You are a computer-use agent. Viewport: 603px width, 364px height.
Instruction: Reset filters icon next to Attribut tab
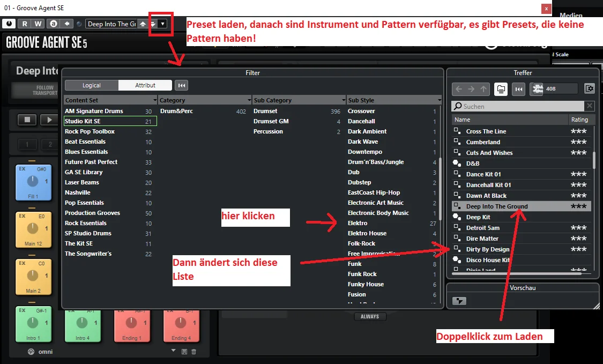click(182, 85)
